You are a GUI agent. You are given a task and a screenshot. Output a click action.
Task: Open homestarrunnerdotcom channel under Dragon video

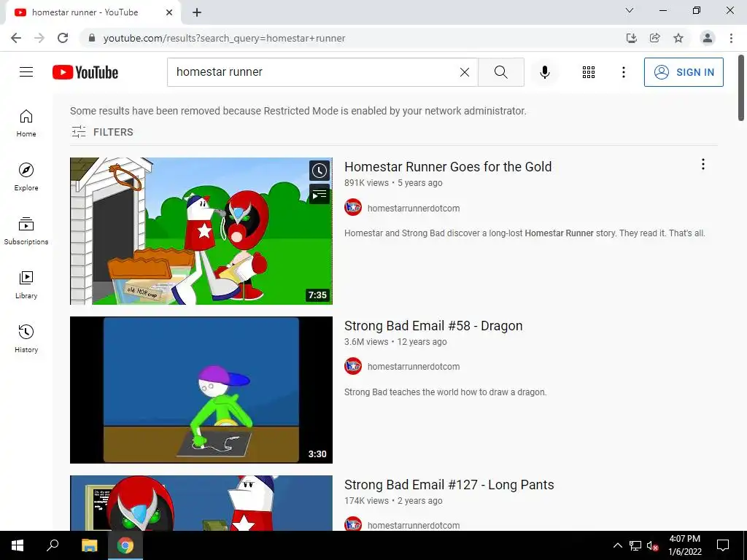414,367
